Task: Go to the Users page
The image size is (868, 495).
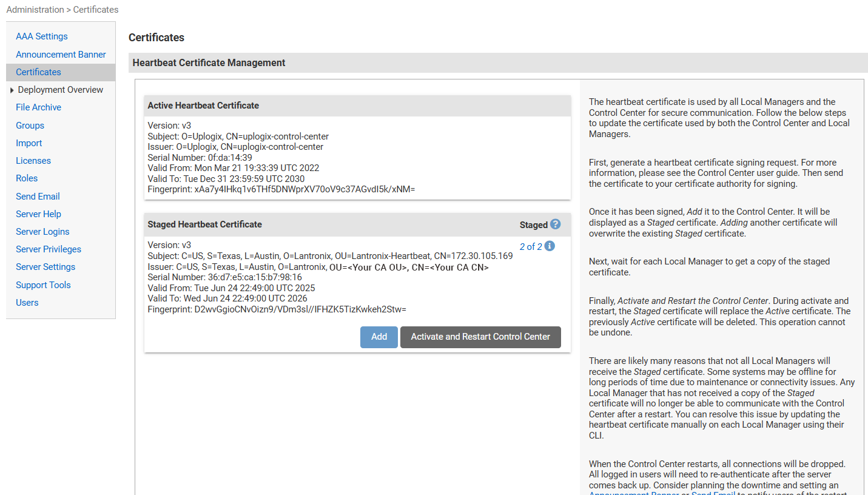Action: 27,302
